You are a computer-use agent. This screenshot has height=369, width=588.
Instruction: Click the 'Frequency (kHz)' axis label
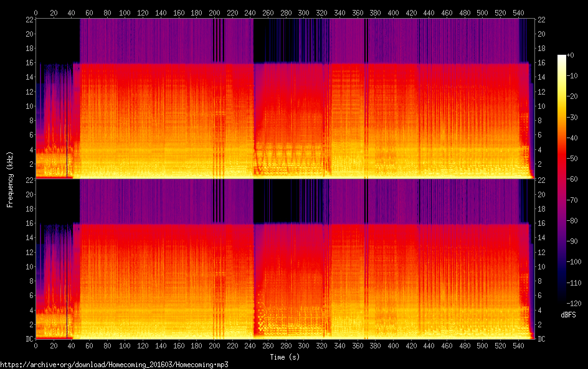pos(10,179)
